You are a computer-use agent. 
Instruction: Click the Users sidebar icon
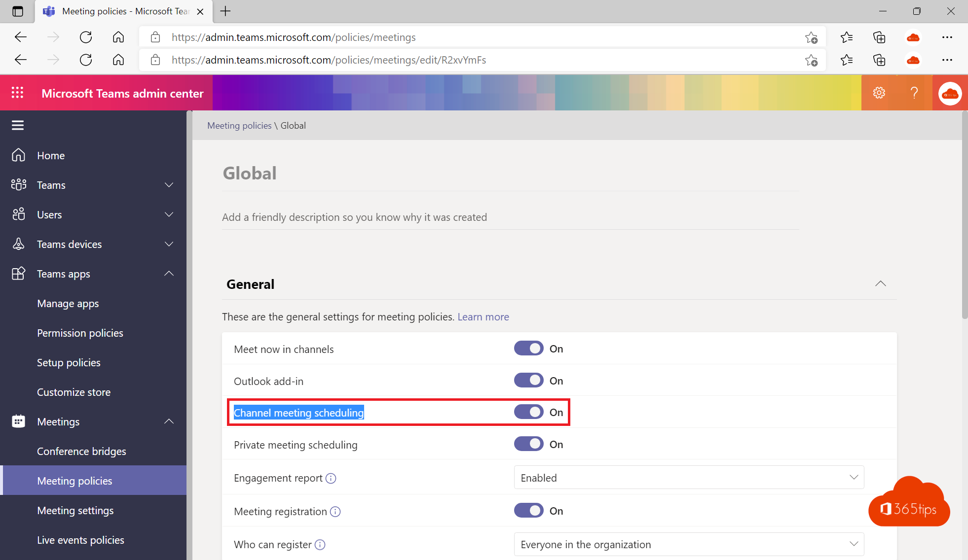(19, 213)
